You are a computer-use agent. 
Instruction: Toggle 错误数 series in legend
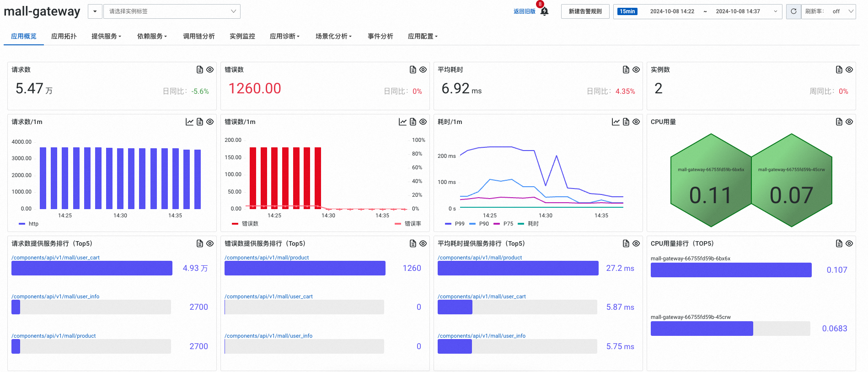(245, 224)
